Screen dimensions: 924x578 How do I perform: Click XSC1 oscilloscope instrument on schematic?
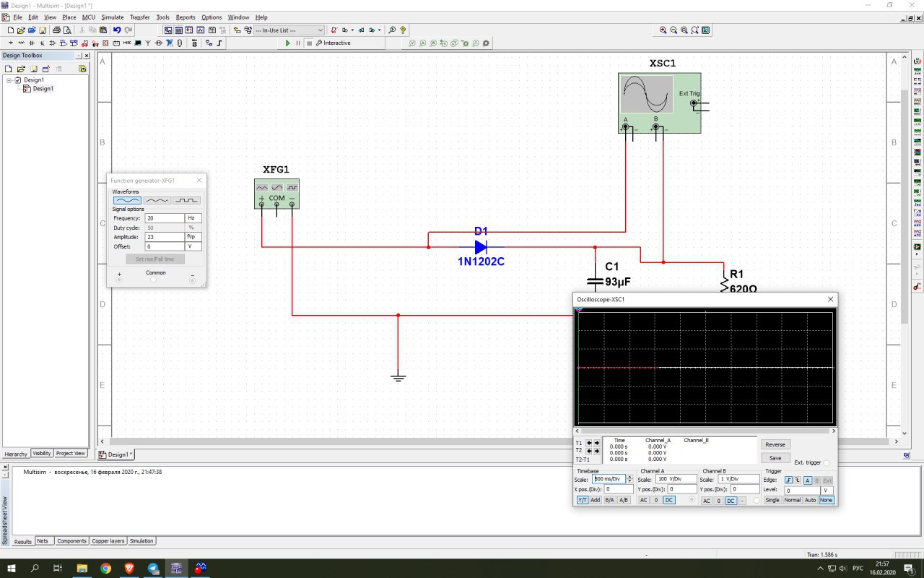point(659,103)
